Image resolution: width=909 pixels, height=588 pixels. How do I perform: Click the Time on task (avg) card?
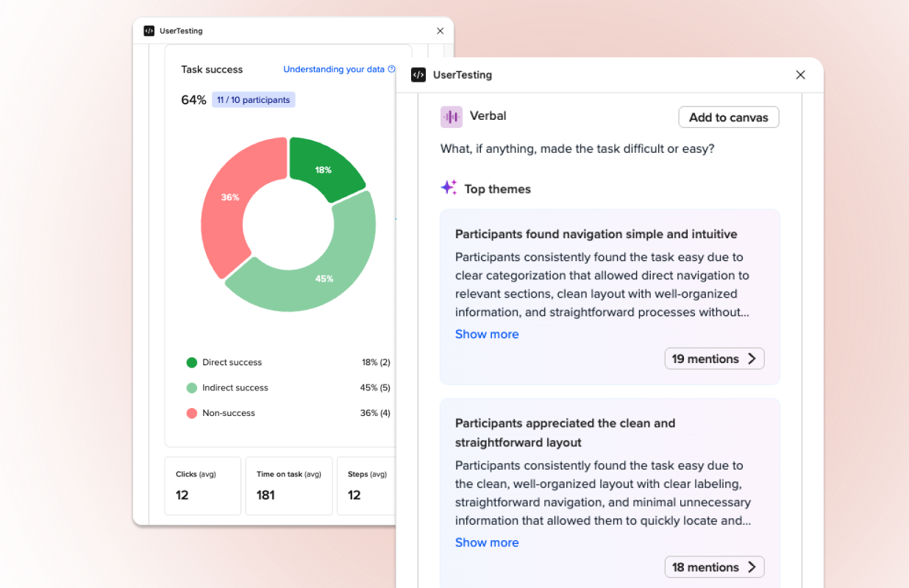point(289,486)
